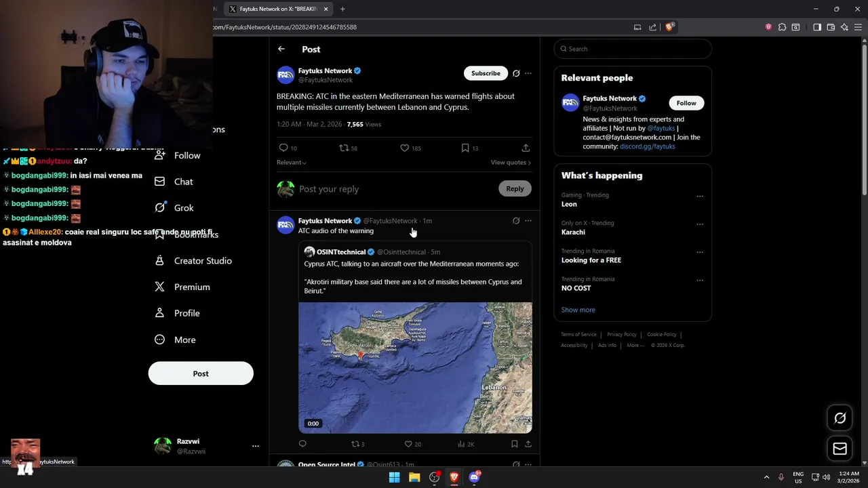This screenshot has height=488, width=868.
Task: View analytics of tweet showing 2K views
Action: click(x=461, y=444)
